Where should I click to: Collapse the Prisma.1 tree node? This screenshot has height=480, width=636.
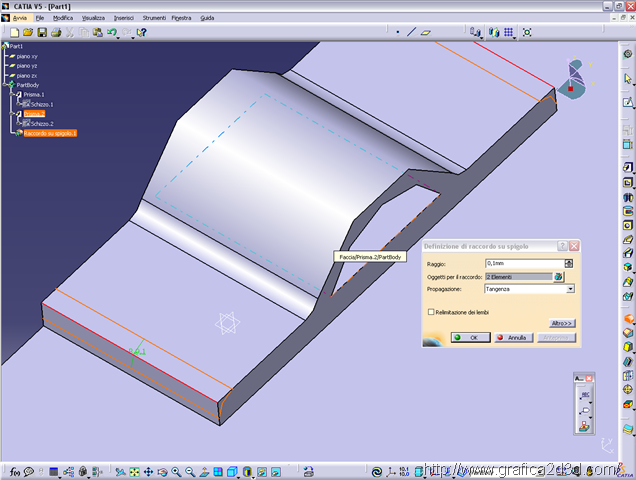pos(12,95)
